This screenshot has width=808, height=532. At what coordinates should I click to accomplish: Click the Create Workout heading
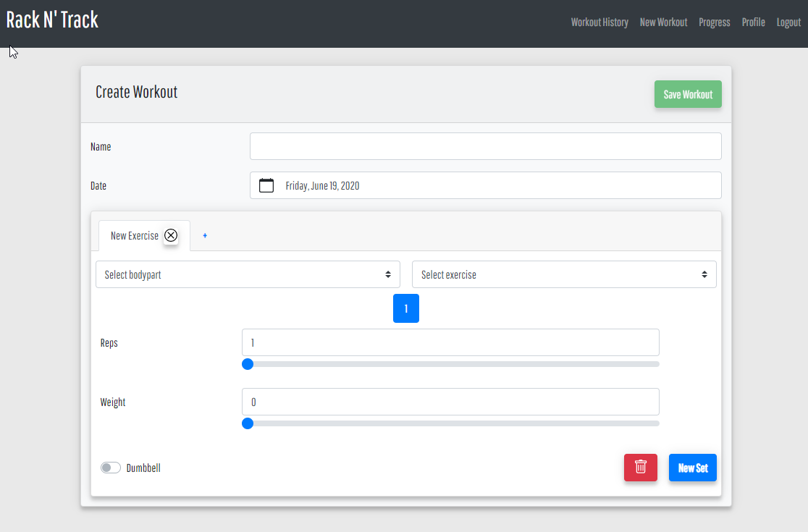(x=137, y=92)
